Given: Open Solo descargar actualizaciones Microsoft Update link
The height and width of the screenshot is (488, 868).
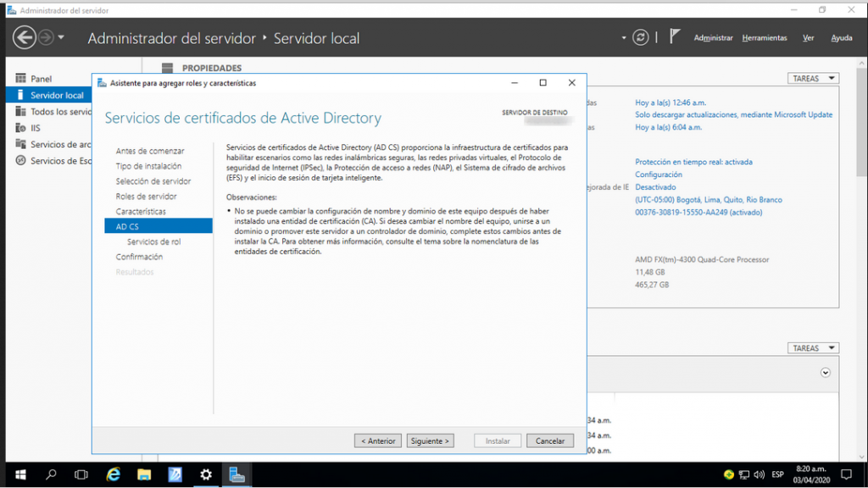Looking at the screenshot, I should (x=733, y=114).
